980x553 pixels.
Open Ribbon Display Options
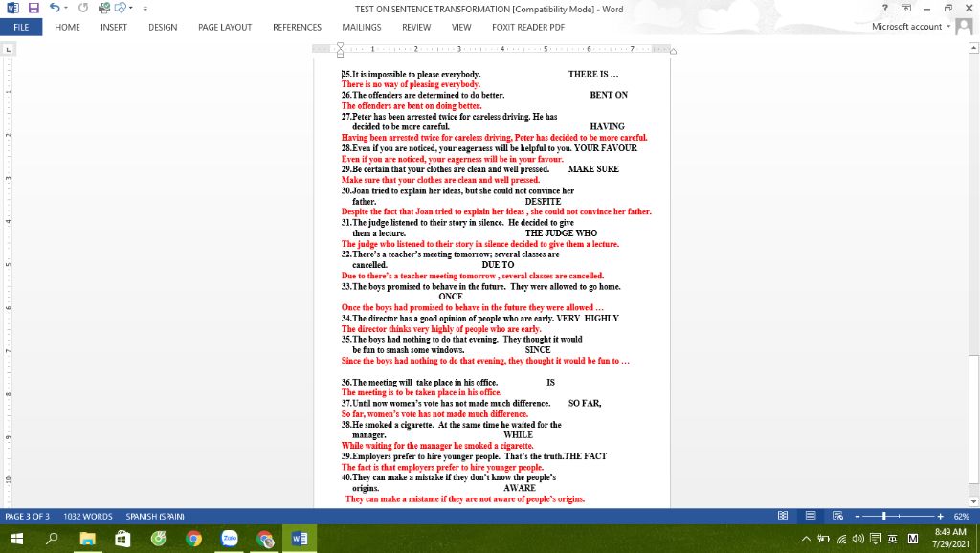click(905, 8)
